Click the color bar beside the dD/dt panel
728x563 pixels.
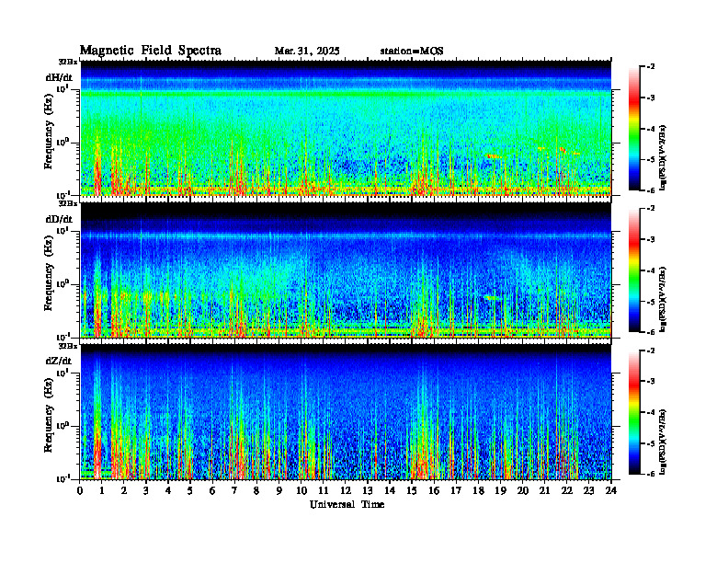(x=633, y=270)
